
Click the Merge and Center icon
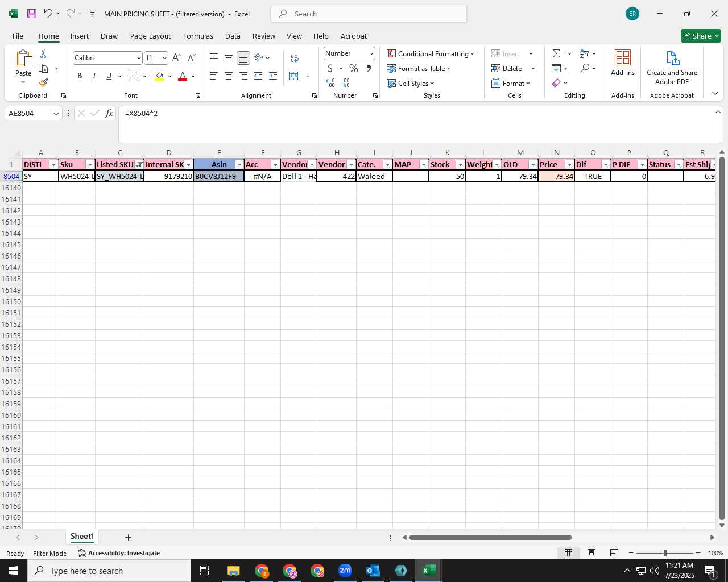click(294, 76)
